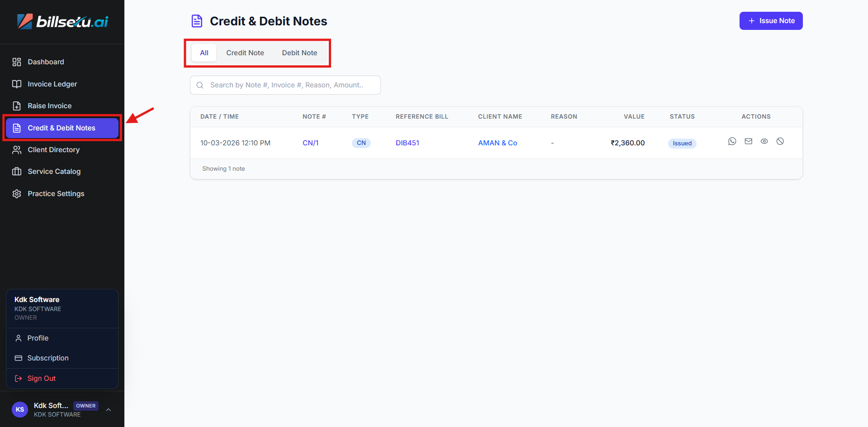868x427 pixels.
Task: Sign Out from the account menu
Action: [41, 379]
